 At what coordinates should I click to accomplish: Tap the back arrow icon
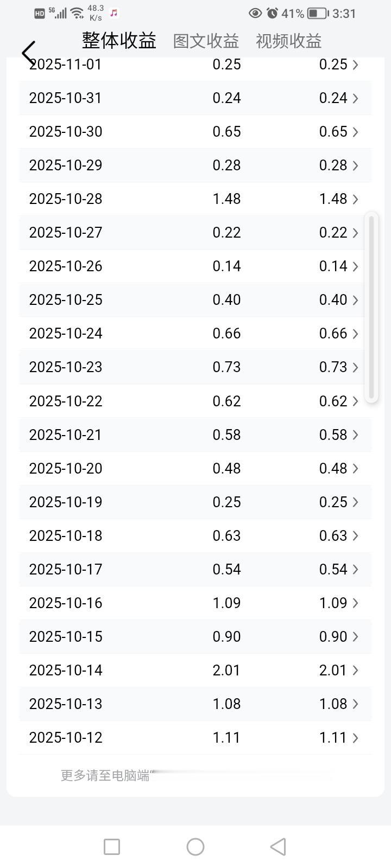[28, 53]
